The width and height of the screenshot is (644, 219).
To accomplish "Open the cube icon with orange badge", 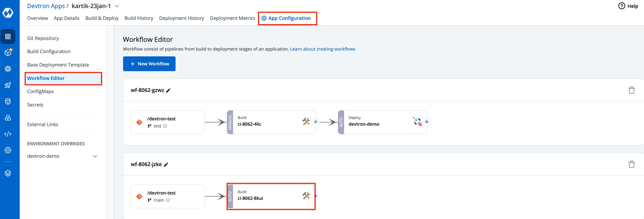I will (8, 52).
